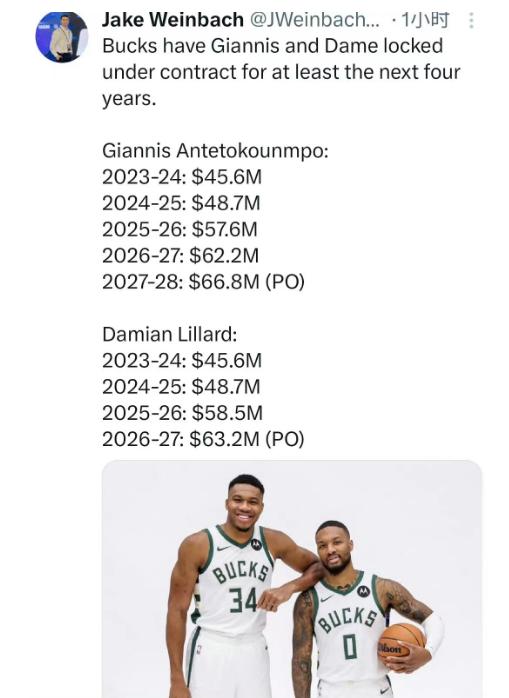This screenshot has height=698, width=509.
Task: Click Giannis's 2023-24: $45.6M line
Action: click(x=182, y=177)
